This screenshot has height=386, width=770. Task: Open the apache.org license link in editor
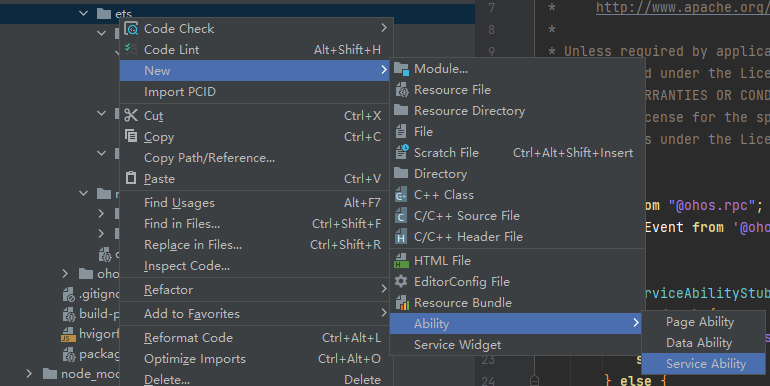(x=683, y=7)
